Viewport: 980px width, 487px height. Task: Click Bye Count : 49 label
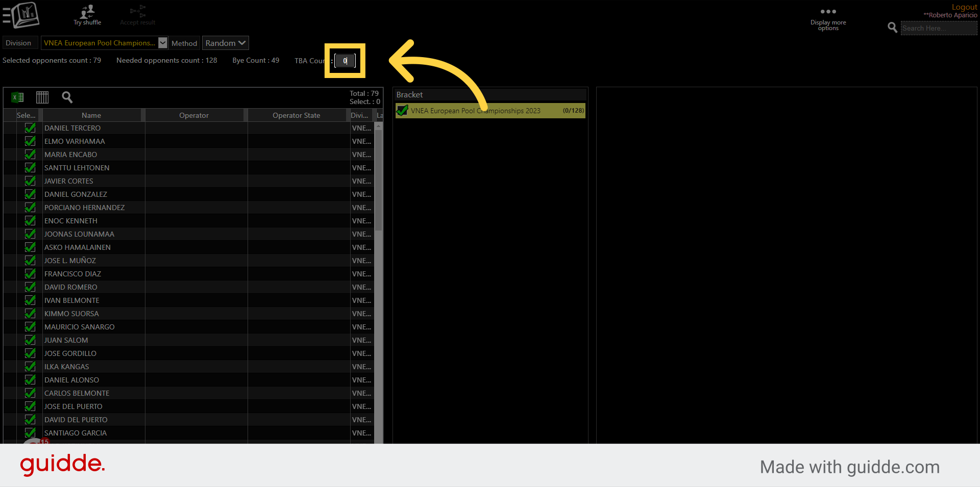point(256,60)
